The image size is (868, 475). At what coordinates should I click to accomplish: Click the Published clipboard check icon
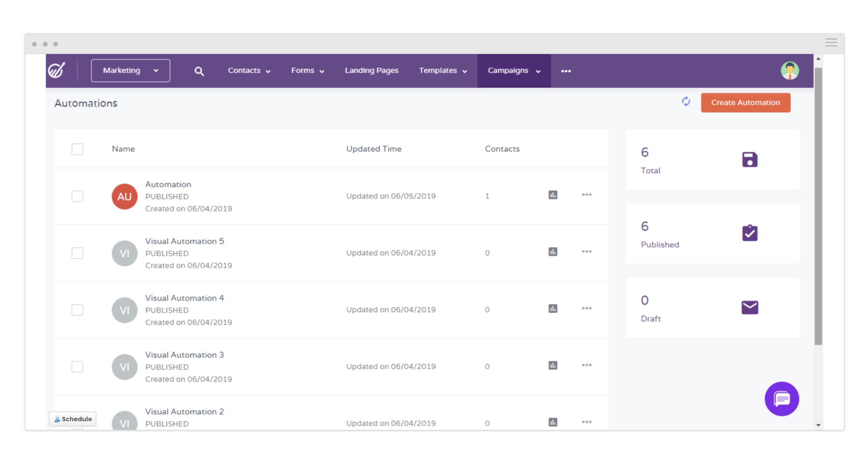(x=750, y=233)
